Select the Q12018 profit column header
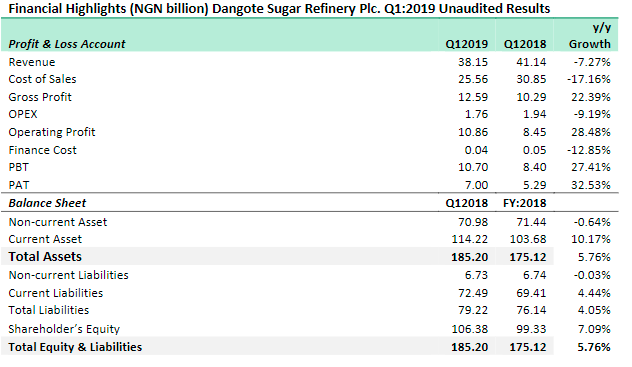632x367 pixels. 525,44
